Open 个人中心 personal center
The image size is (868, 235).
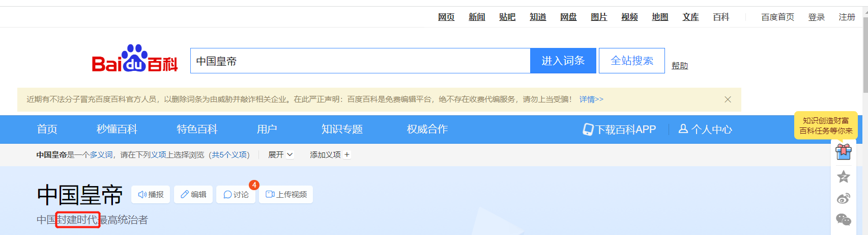705,129
